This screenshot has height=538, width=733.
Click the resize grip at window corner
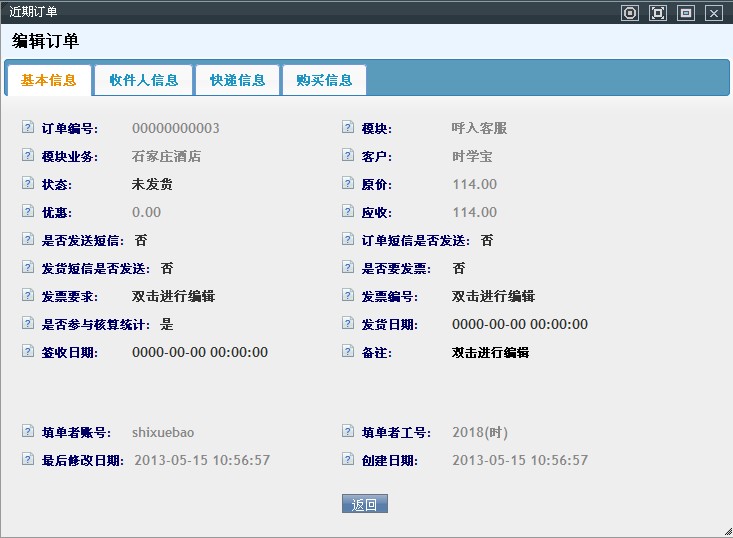coord(727,532)
